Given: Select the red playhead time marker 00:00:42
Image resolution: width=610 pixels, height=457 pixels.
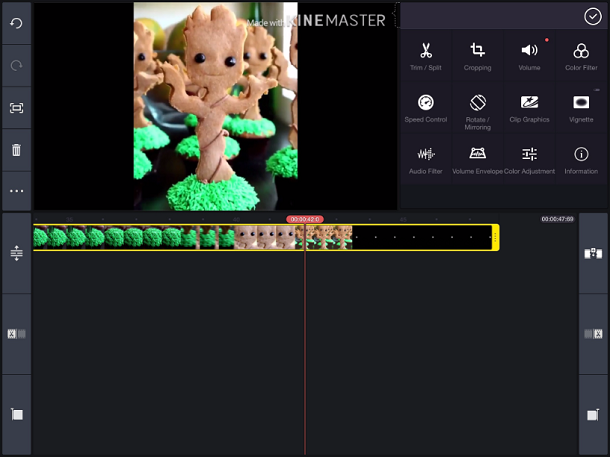Looking at the screenshot, I should pyautogui.click(x=305, y=219).
